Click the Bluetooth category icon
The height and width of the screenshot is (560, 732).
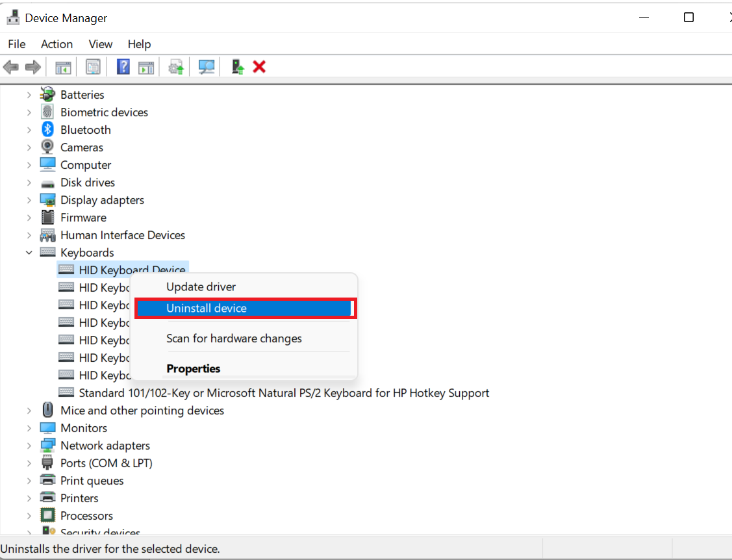click(x=47, y=129)
